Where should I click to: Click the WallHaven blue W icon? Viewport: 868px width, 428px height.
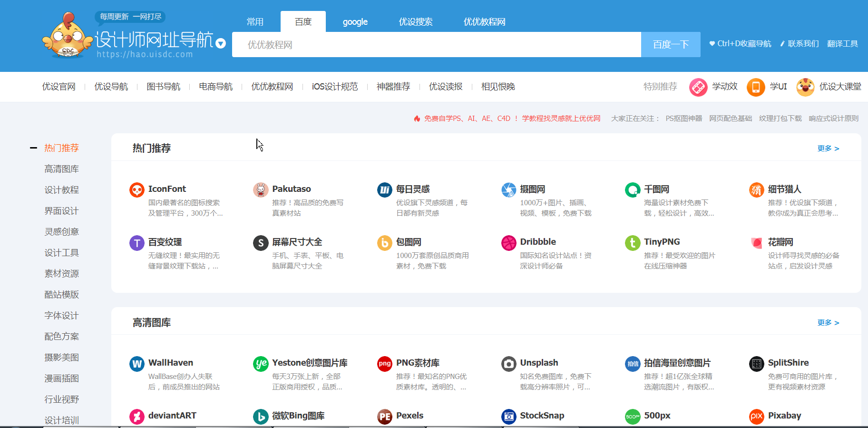[x=137, y=364]
